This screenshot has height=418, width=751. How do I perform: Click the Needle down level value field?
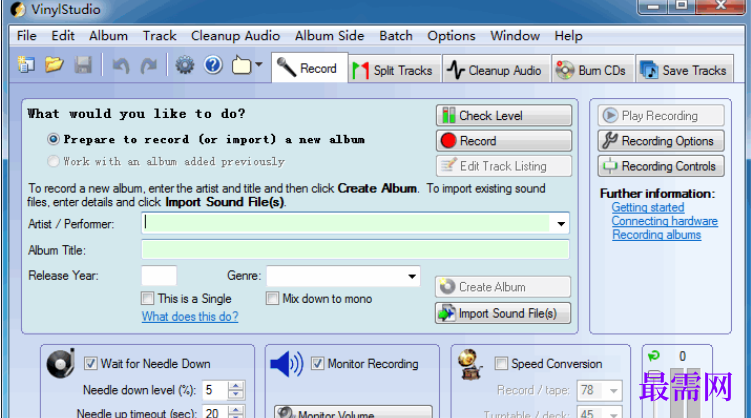[215, 390]
